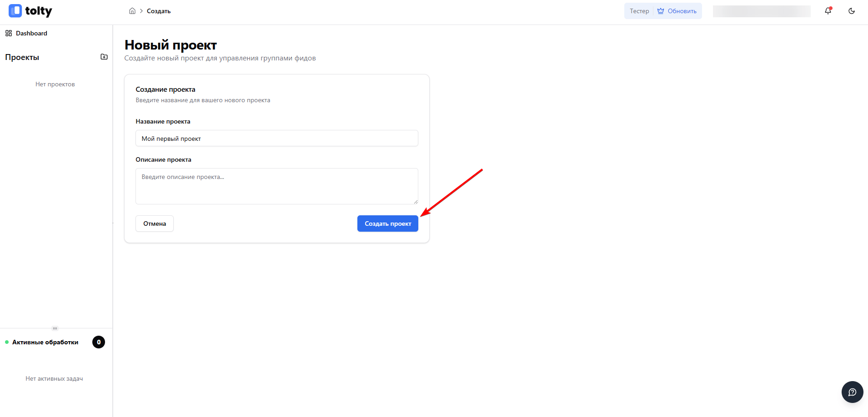This screenshot has width=868, height=417.
Task: Click the tolty logo icon
Action: [15, 11]
